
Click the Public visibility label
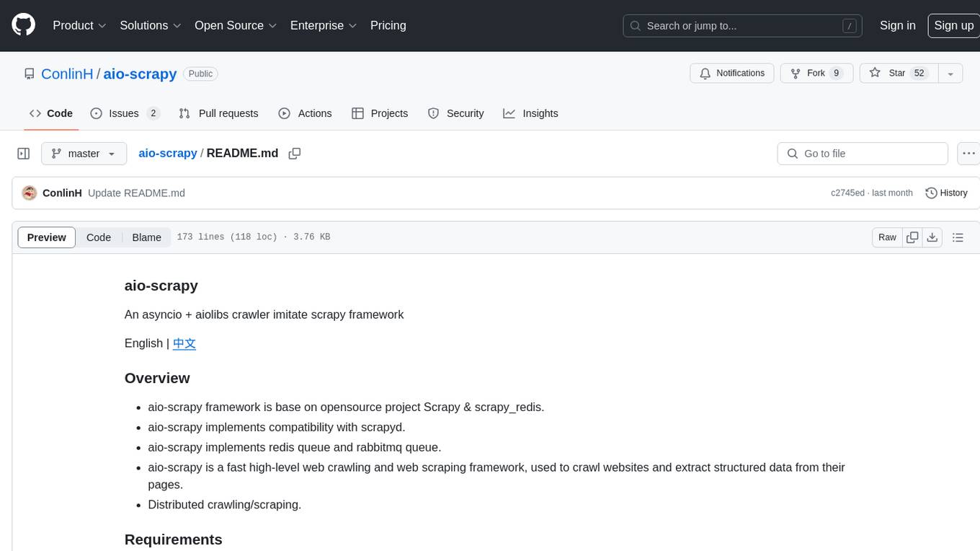(x=200, y=74)
